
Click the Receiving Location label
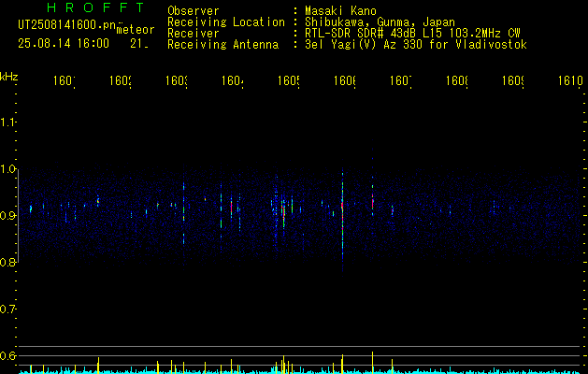tap(226, 22)
